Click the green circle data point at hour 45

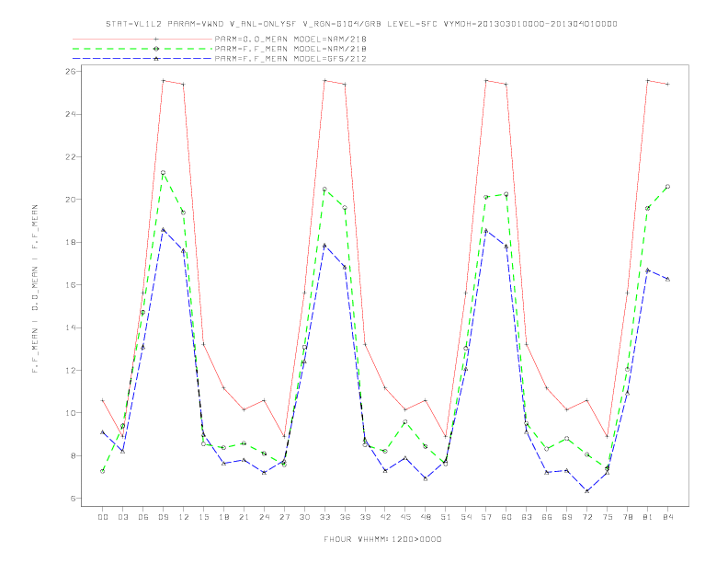pos(405,421)
